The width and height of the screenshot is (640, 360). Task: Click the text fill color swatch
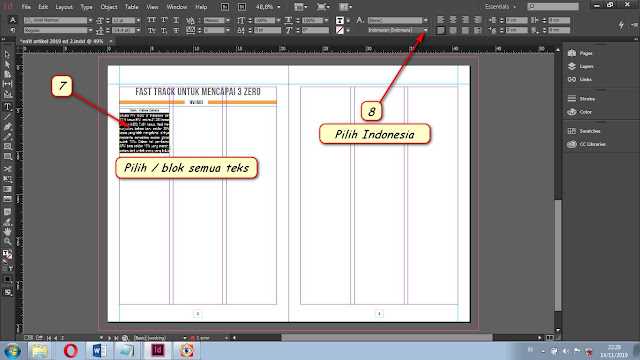click(x=340, y=20)
